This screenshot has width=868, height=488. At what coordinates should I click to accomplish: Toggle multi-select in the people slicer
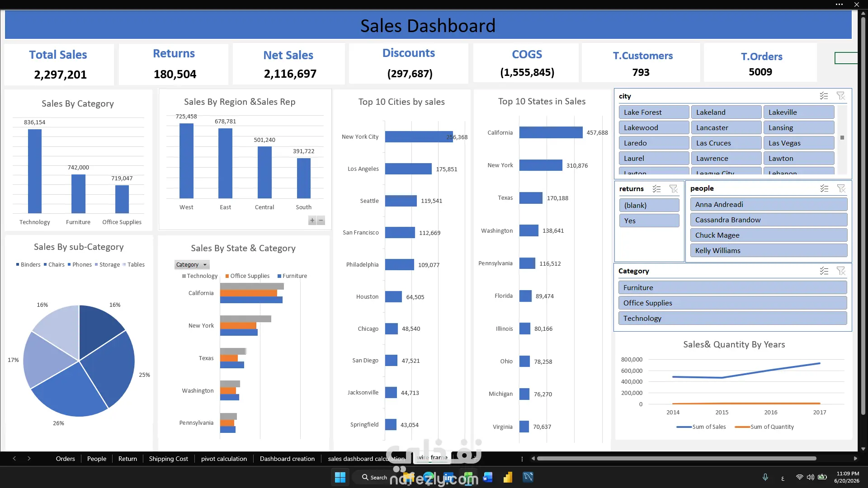824,188
